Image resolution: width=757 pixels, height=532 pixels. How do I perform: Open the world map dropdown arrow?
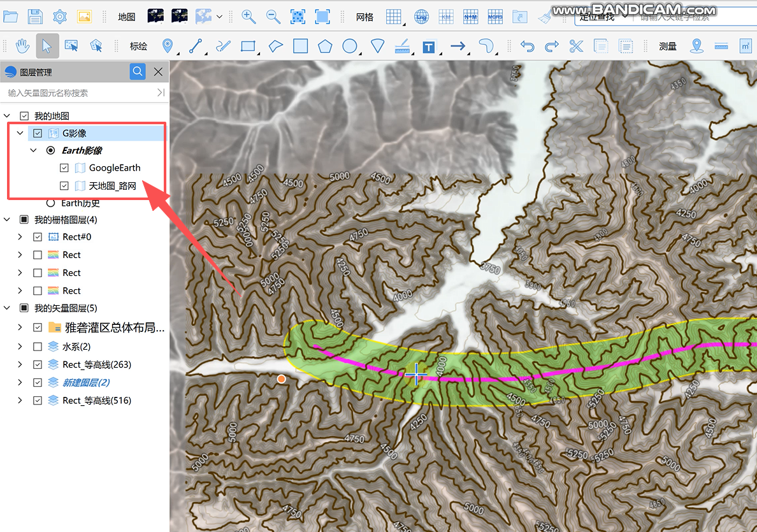219,17
